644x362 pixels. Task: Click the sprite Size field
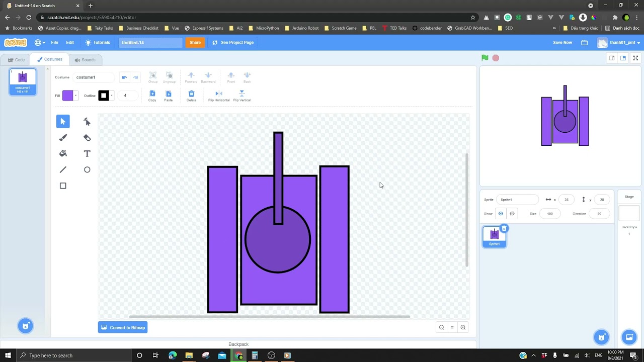pos(550,214)
